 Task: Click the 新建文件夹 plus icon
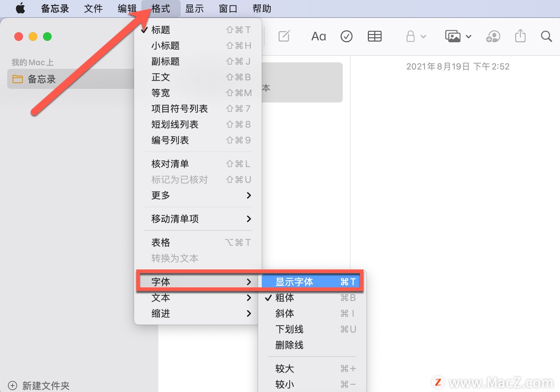tap(13, 386)
